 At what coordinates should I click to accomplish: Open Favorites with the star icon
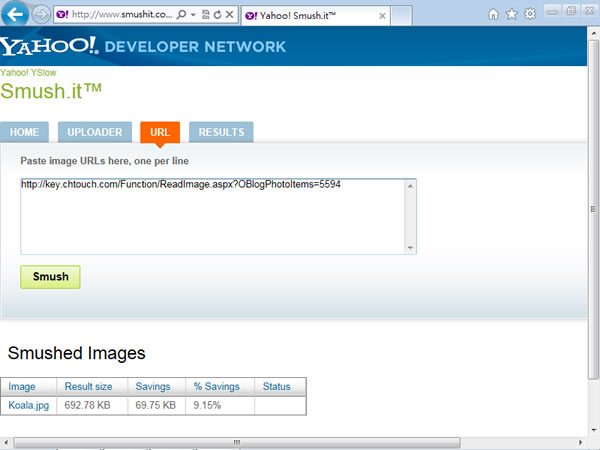click(x=512, y=15)
